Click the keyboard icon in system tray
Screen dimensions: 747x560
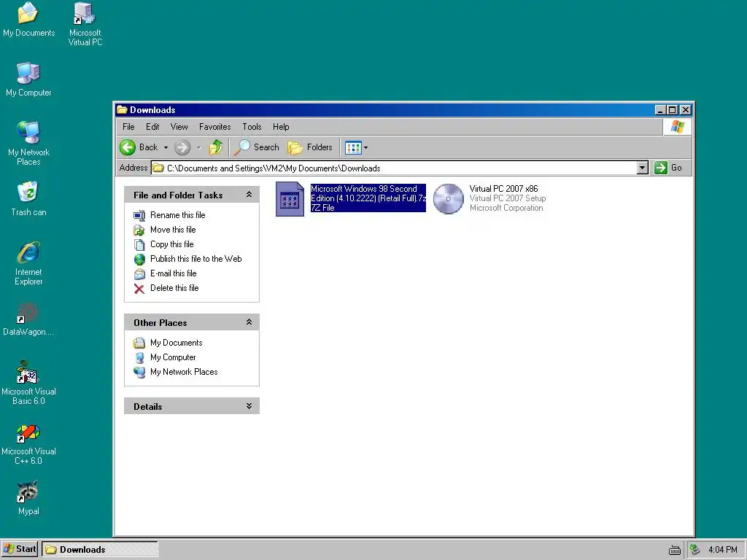click(x=675, y=550)
